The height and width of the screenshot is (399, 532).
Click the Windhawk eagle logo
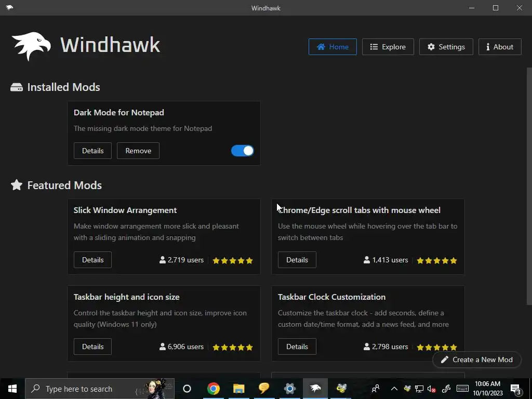pyautogui.click(x=31, y=46)
